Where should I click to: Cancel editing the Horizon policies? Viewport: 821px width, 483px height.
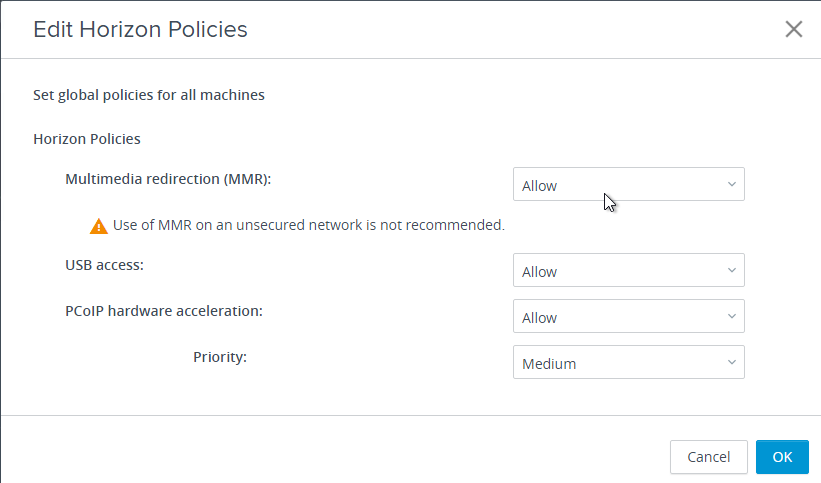click(x=708, y=457)
